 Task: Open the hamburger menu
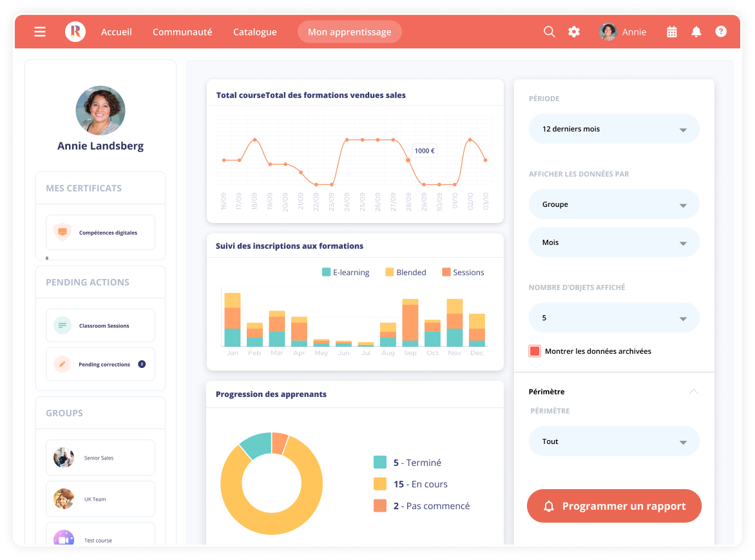[40, 32]
